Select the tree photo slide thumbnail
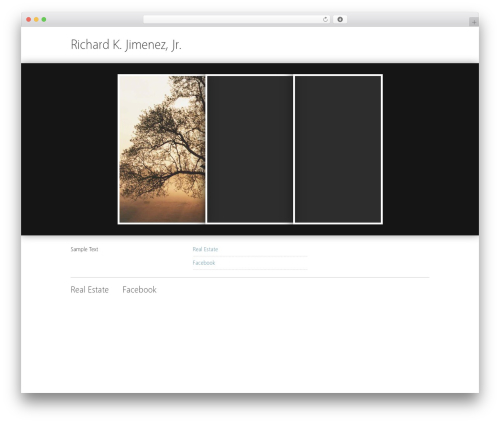 [x=162, y=149]
